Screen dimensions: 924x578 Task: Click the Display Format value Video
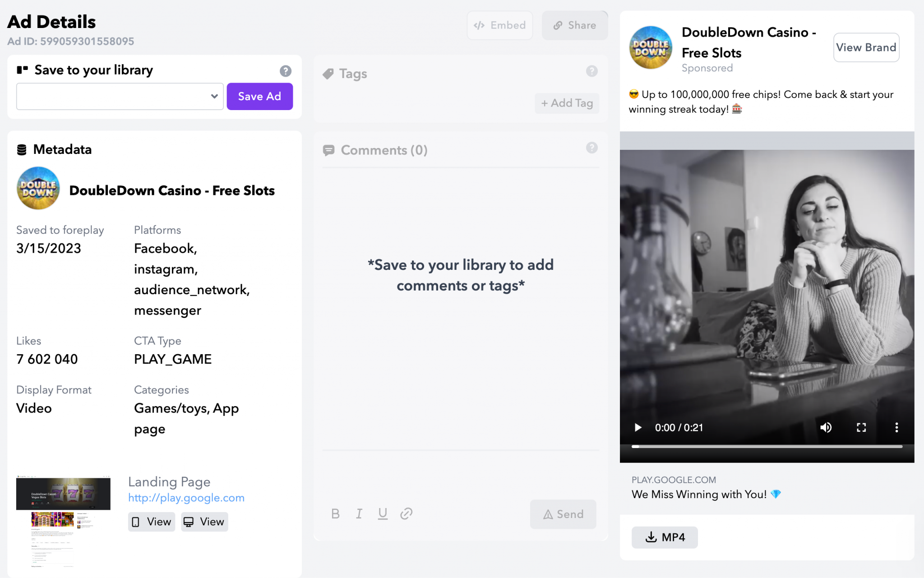pos(34,408)
